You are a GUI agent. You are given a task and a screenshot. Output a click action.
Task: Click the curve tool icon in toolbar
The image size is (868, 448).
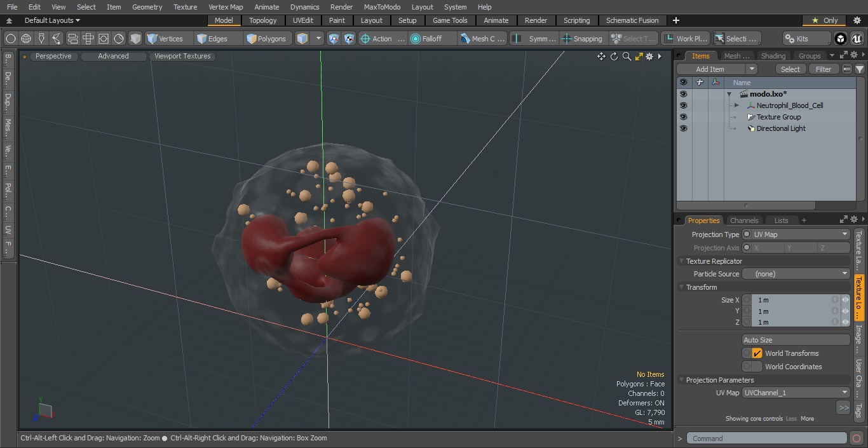[57, 39]
